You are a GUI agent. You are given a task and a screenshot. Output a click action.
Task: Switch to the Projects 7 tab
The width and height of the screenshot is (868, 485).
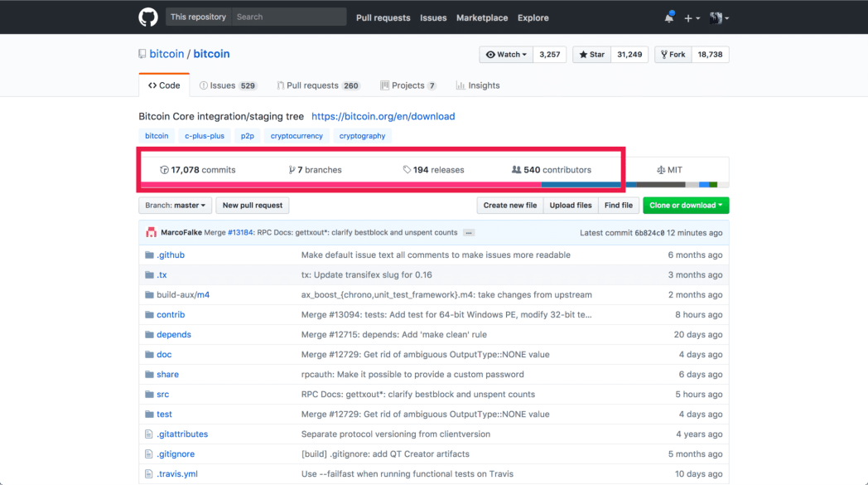coord(408,85)
